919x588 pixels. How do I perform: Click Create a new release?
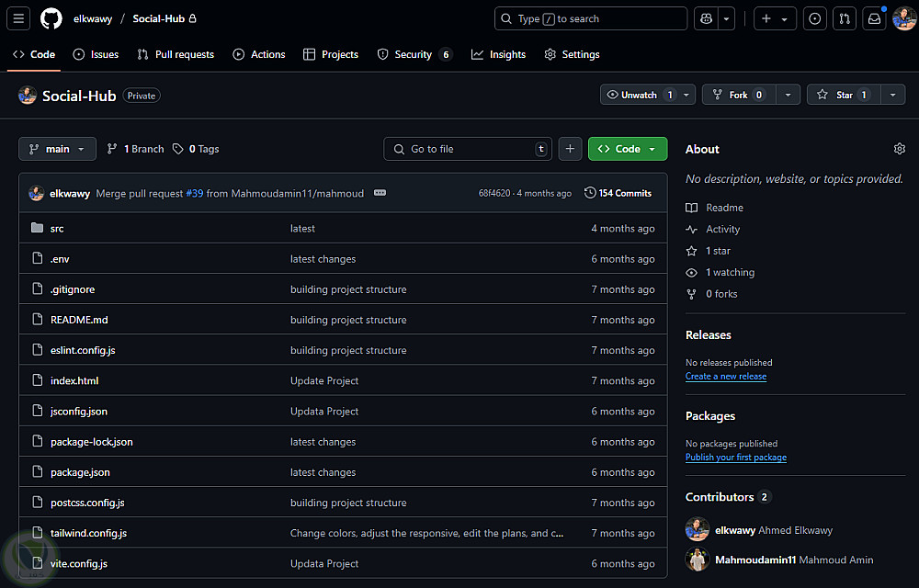(x=726, y=377)
